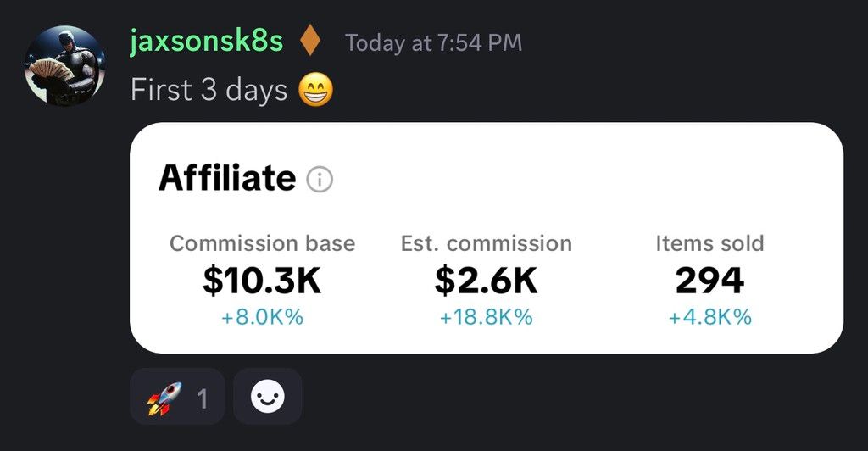The width and height of the screenshot is (868, 451).
Task: Click the +4.8K% change figure
Action: (x=709, y=318)
